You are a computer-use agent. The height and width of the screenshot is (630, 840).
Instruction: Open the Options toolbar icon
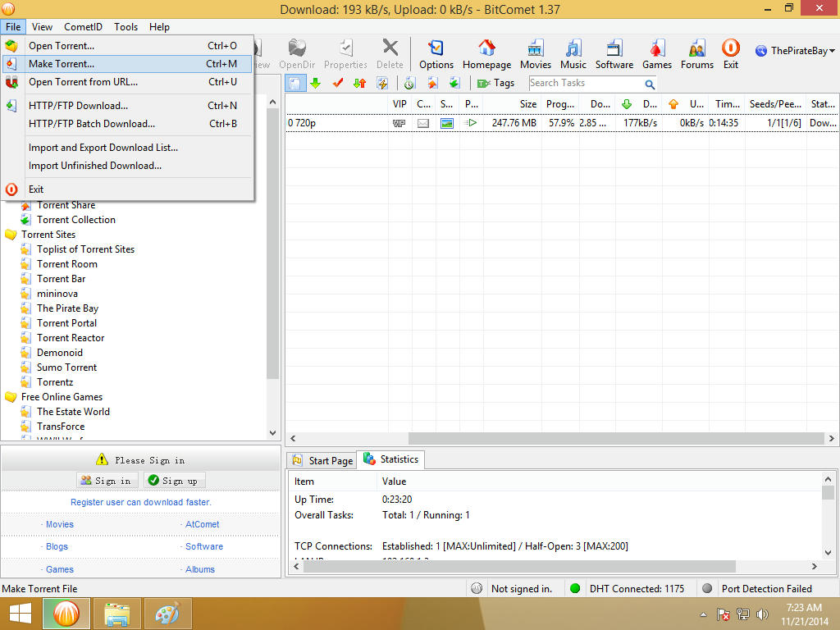(436, 54)
